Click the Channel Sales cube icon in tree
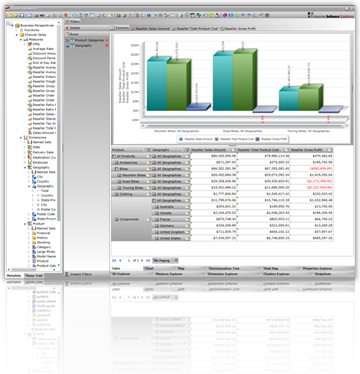360x374 pixels. [x=22, y=35]
